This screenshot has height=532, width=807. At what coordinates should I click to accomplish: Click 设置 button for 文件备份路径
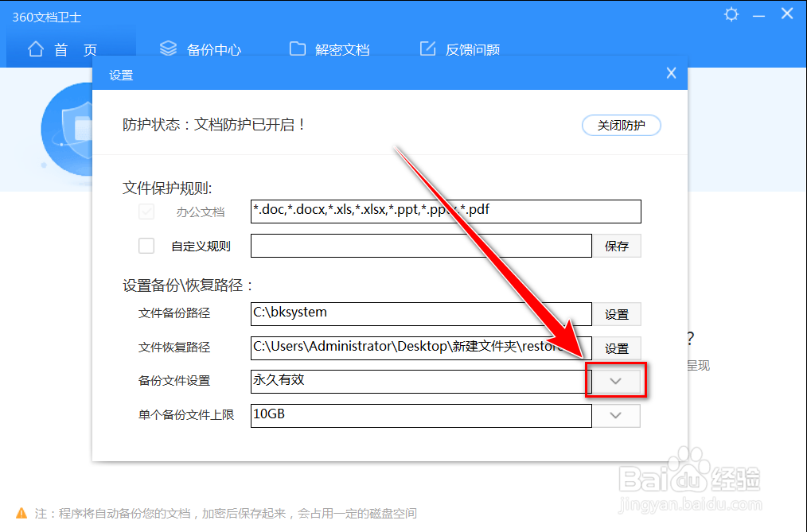click(x=617, y=314)
